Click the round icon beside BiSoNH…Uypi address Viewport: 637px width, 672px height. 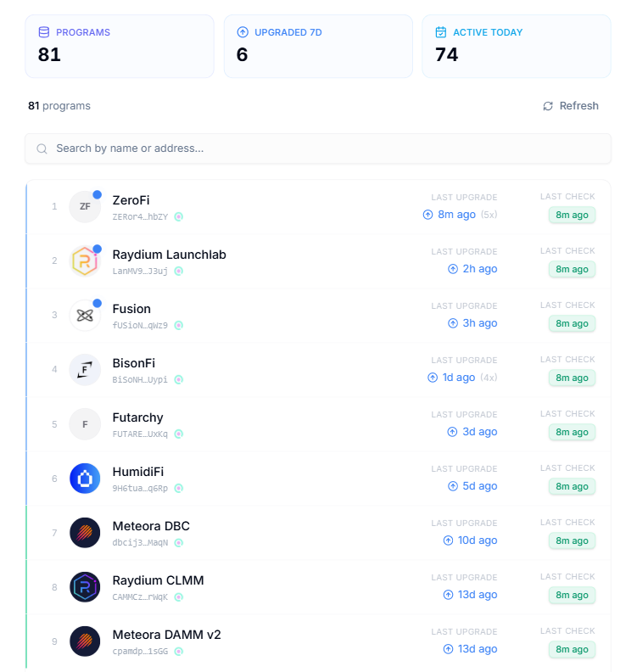tap(179, 380)
